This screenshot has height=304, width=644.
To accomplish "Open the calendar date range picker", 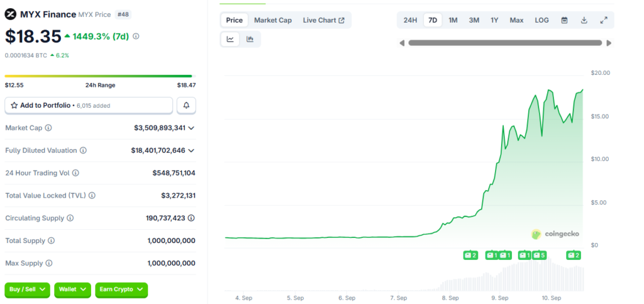I will [x=564, y=20].
